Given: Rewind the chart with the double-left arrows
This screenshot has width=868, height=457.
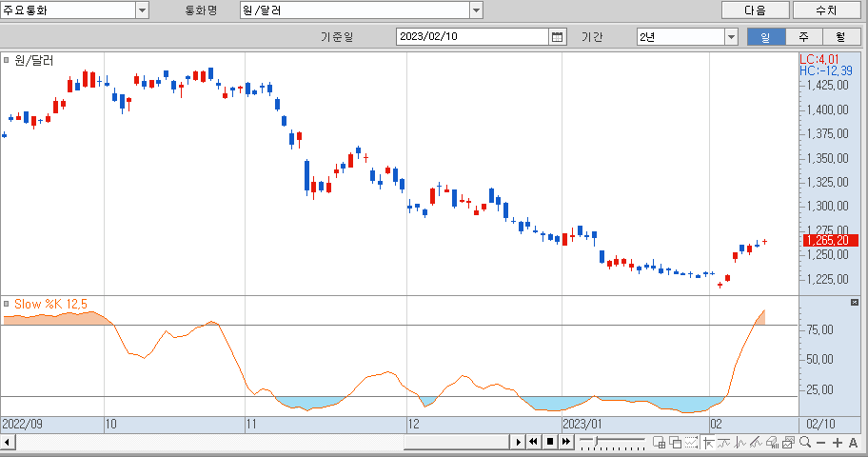Looking at the screenshot, I should click(x=533, y=442).
